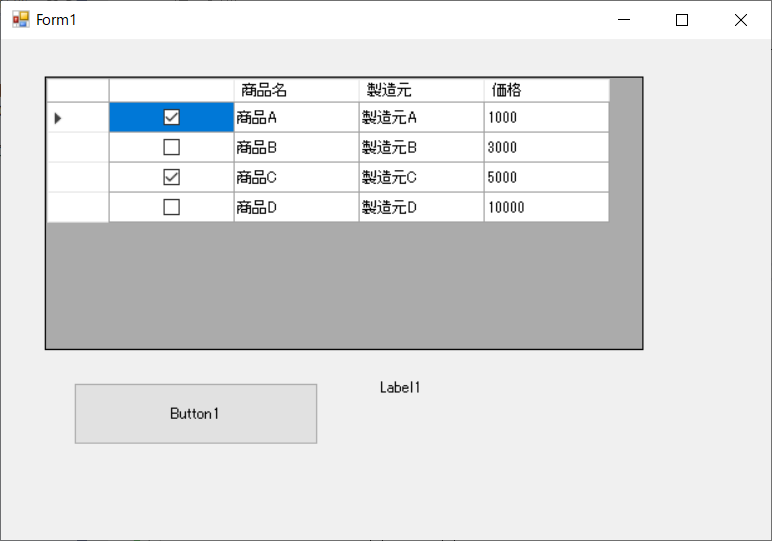
Task: Minimize the Form1 window
Action: click(x=624, y=20)
